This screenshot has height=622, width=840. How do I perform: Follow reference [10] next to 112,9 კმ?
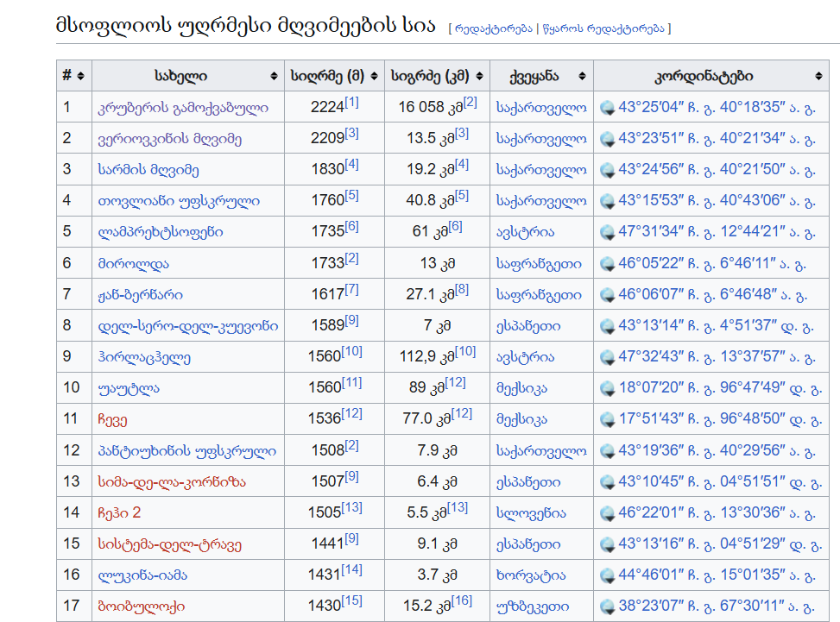pyautogui.click(x=465, y=351)
